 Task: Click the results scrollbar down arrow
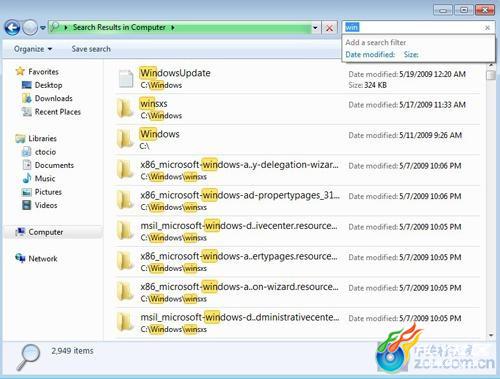click(491, 335)
